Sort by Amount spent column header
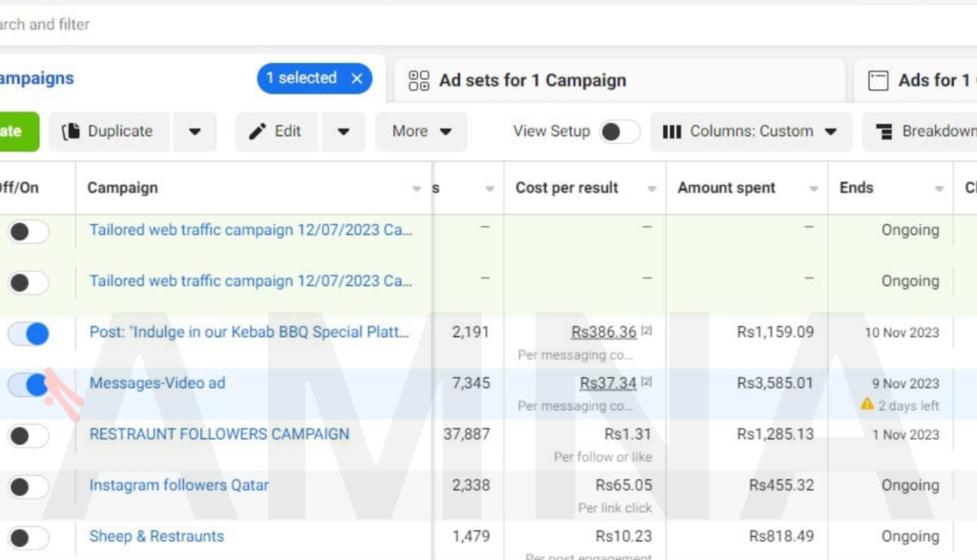Image resolution: width=977 pixels, height=560 pixels. 726,188
